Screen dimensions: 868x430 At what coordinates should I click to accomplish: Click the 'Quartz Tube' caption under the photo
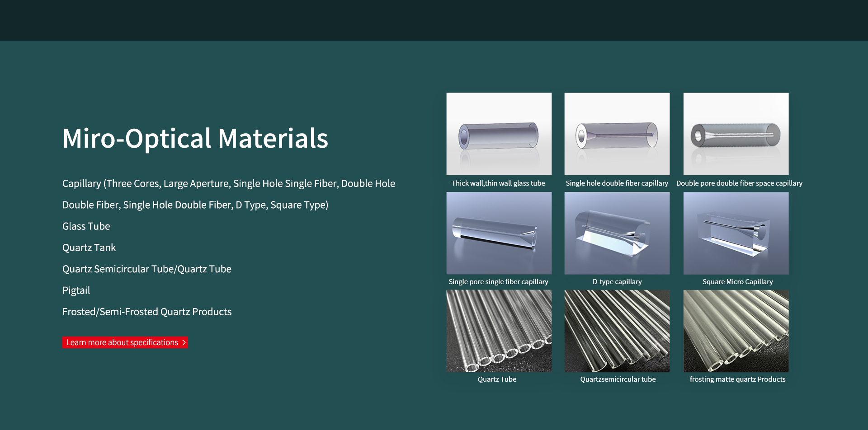pyautogui.click(x=497, y=379)
